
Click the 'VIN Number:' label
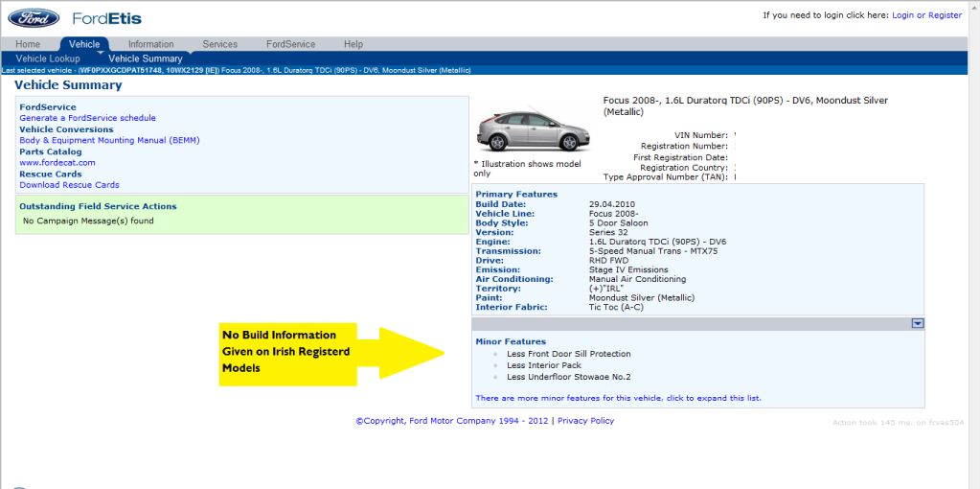coord(701,135)
